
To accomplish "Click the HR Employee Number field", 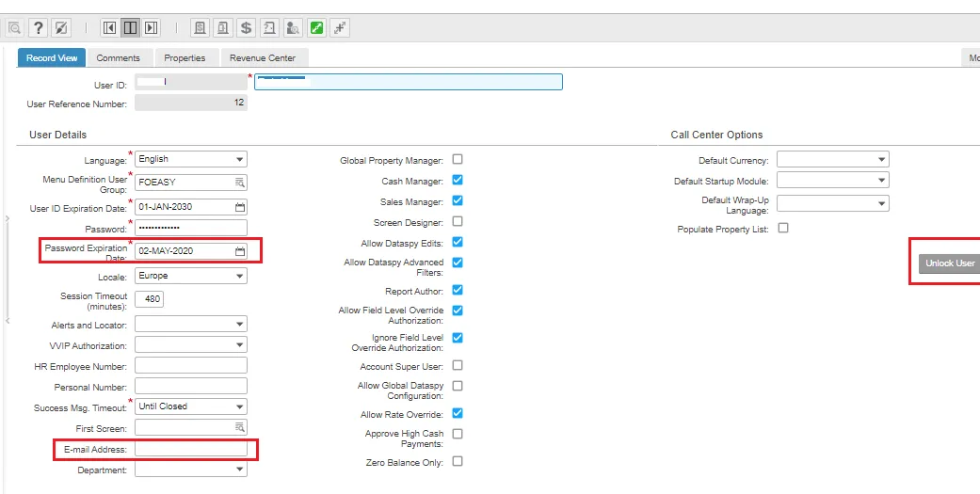I will [190, 365].
